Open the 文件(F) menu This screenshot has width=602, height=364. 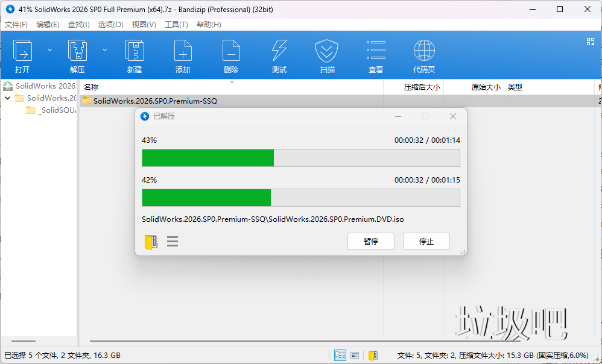tap(16, 25)
